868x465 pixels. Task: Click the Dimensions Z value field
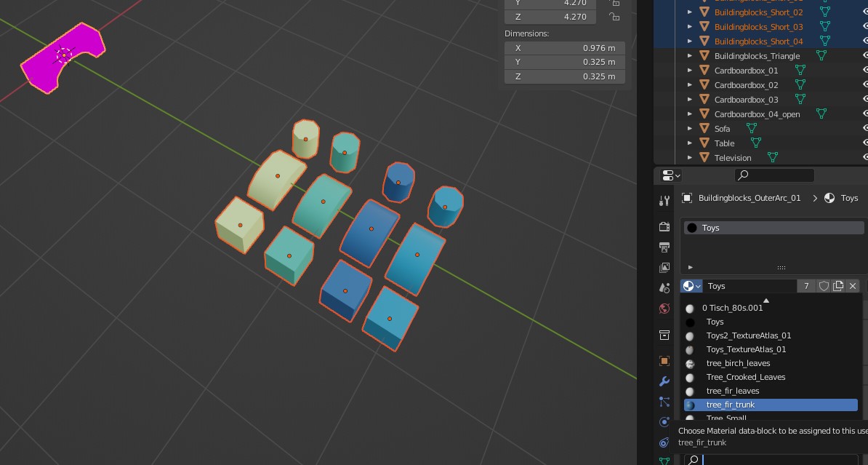tap(565, 76)
